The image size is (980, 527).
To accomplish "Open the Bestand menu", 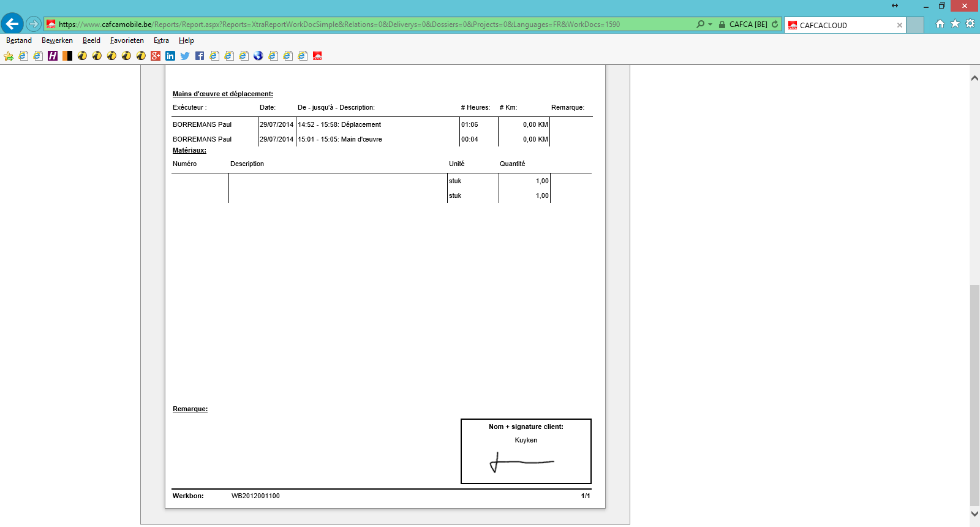I will [19, 40].
